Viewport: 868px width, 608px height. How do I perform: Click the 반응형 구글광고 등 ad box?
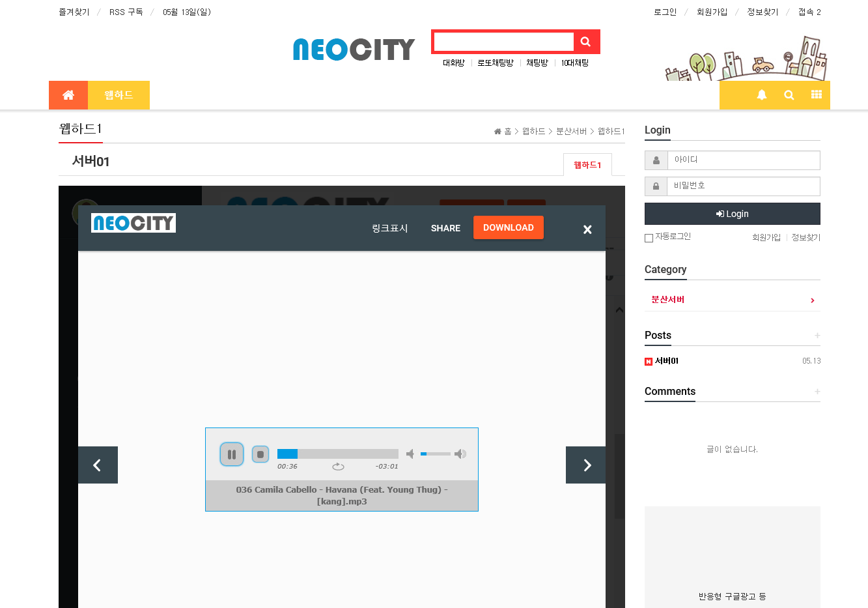pos(733,557)
